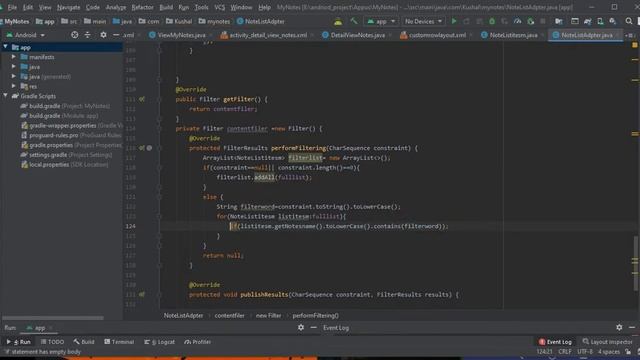640x360 pixels.
Task: Toggle fold marker on performFiltering line
Action: (160, 148)
